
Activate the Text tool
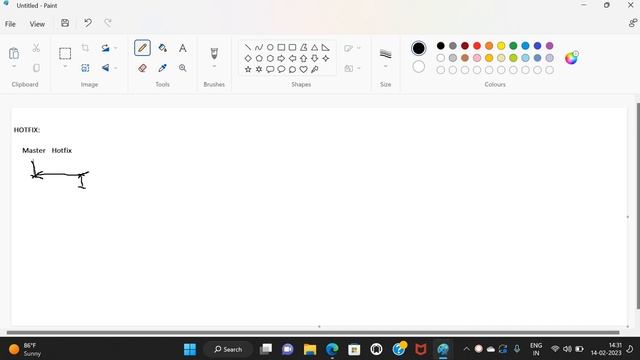[x=182, y=48]
